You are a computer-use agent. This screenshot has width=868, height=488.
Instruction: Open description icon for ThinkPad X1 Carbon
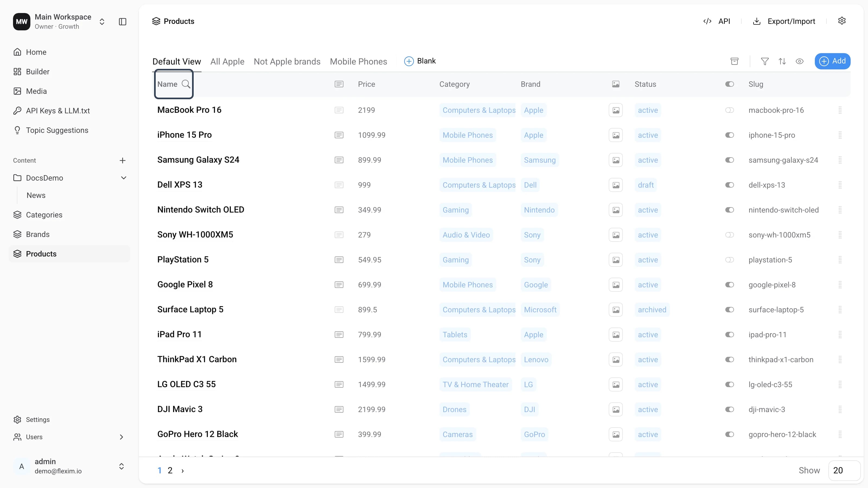(x=339, y=359)
